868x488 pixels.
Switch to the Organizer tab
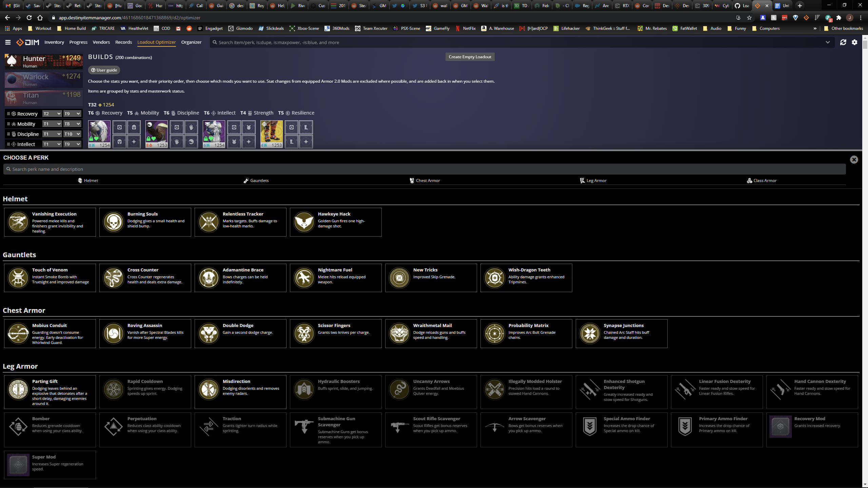[x=191, y=42]
